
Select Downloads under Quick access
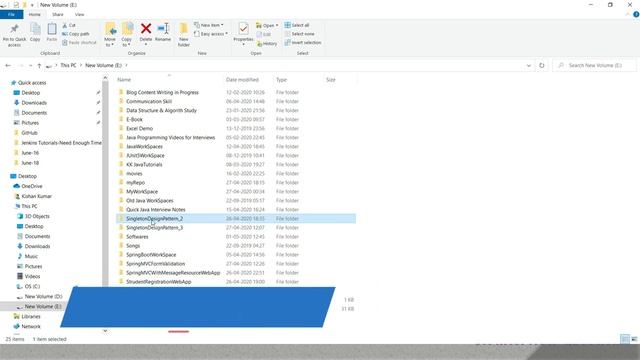coord(34,102)
